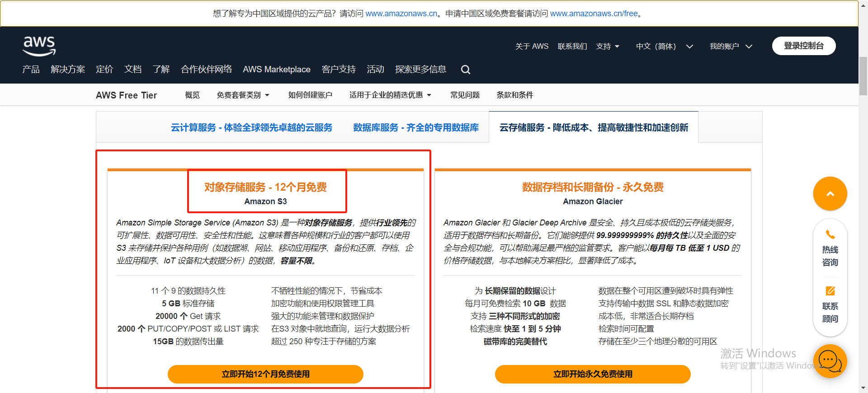868x393 pixels.
Task: Open the 定价 menu
Action: tap(104, 69)
